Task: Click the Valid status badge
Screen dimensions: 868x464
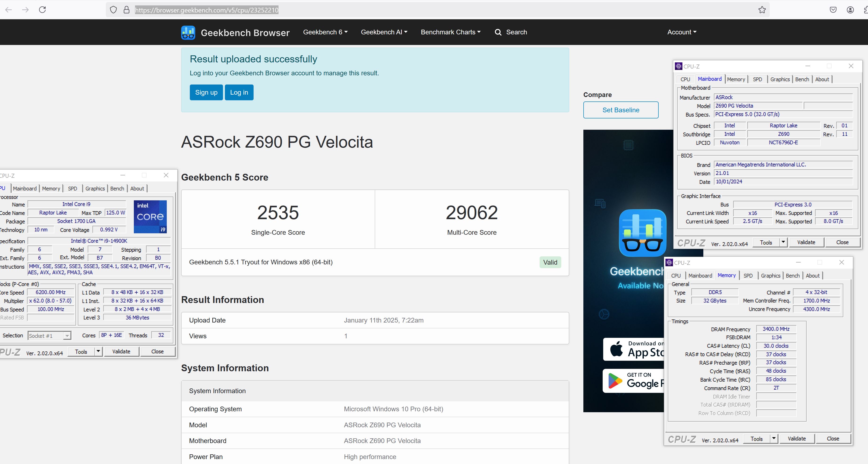Action: click(550, 262)
